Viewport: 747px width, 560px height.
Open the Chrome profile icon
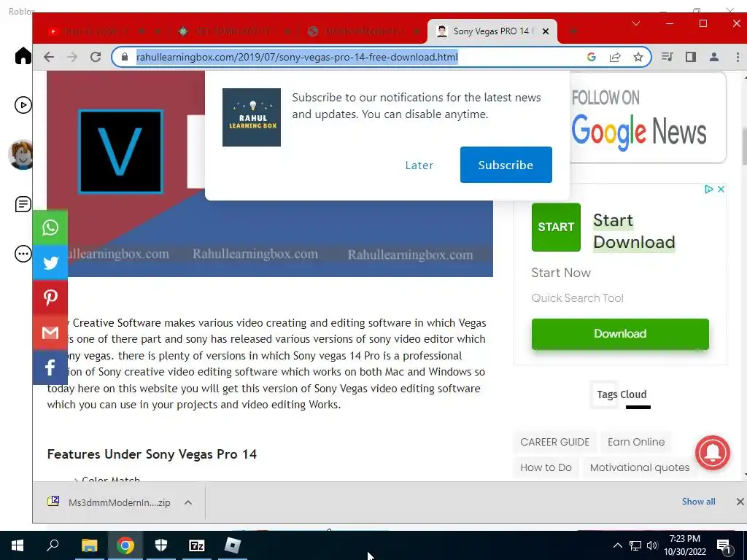tap(713, 57)
